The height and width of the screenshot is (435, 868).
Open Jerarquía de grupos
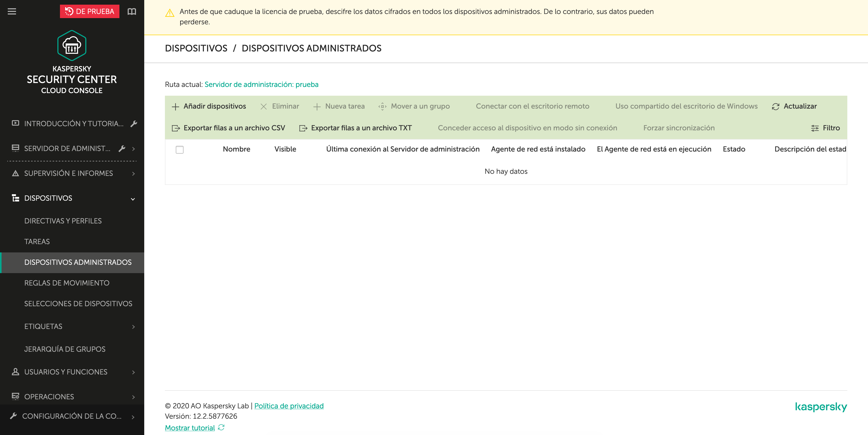(65, 349)
